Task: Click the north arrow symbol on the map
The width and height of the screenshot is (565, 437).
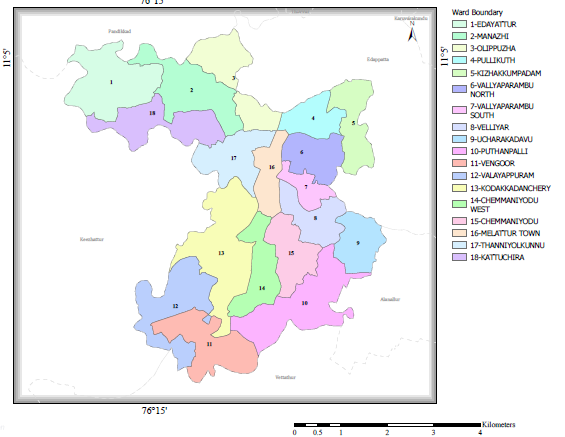Action: point(412,32)
